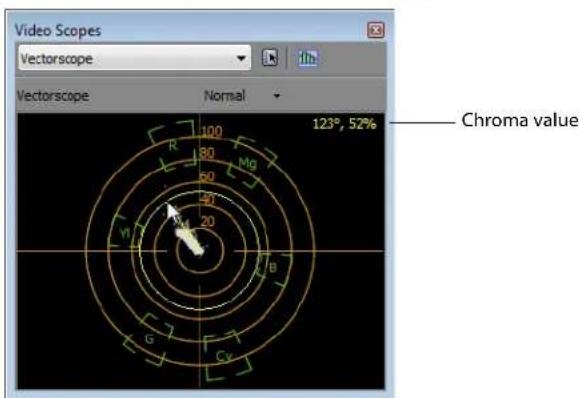Click the 60 graticule label
579x398 pixels.
point(207,177)
